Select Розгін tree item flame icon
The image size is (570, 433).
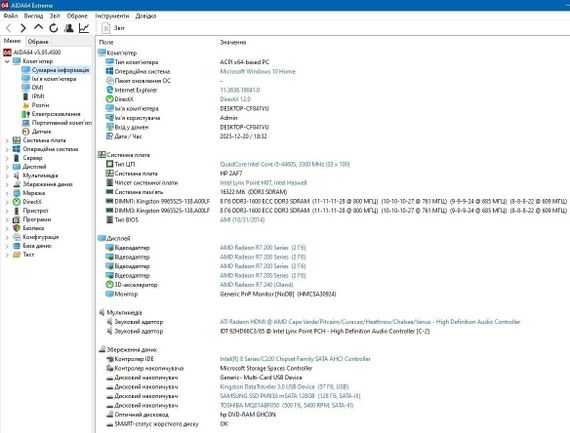pyautogui.click(x=25, y=105)
